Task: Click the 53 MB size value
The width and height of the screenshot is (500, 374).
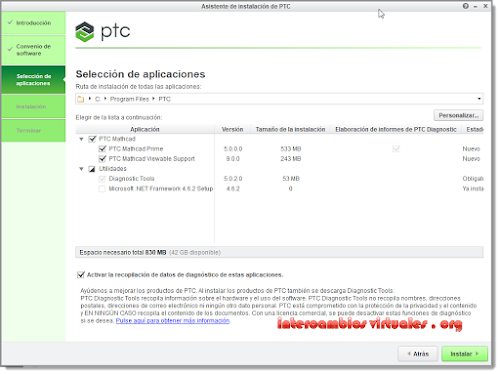Action: click(291, 179)
